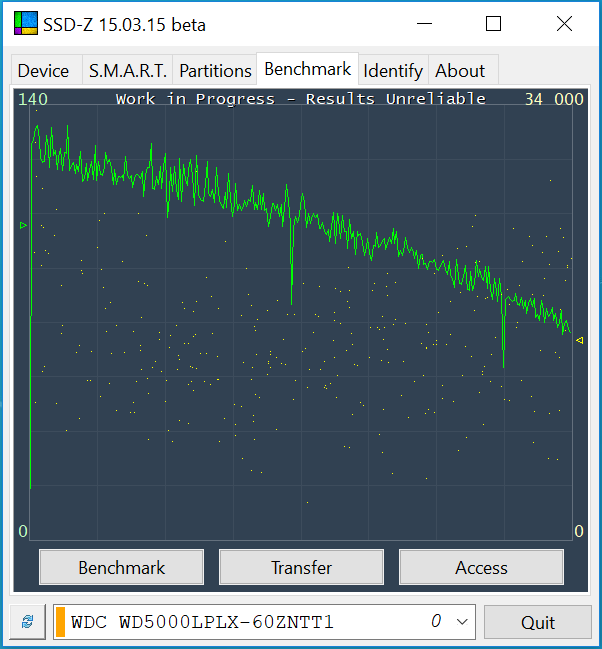Run the Access time test

tap(481, 567)
